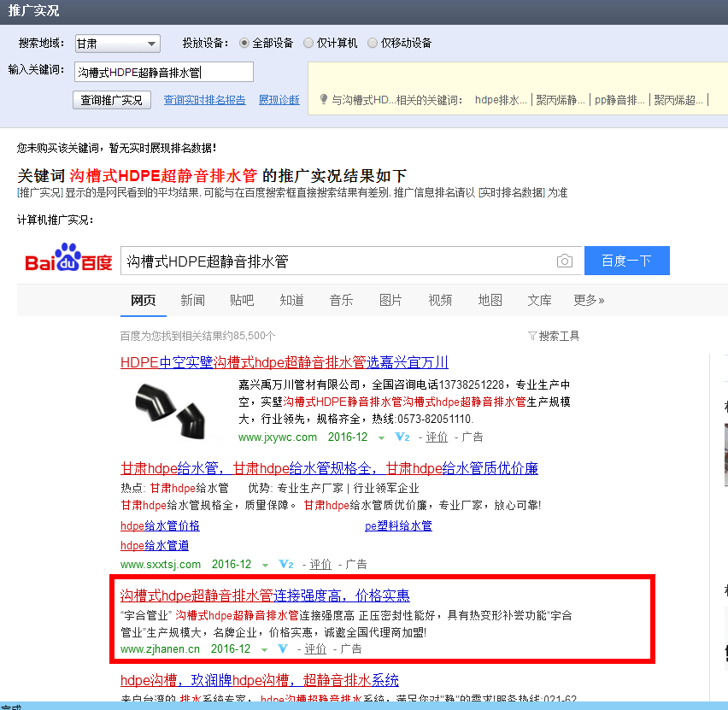
Task: Switch to the 网页 tab
Action: point(143,300)
